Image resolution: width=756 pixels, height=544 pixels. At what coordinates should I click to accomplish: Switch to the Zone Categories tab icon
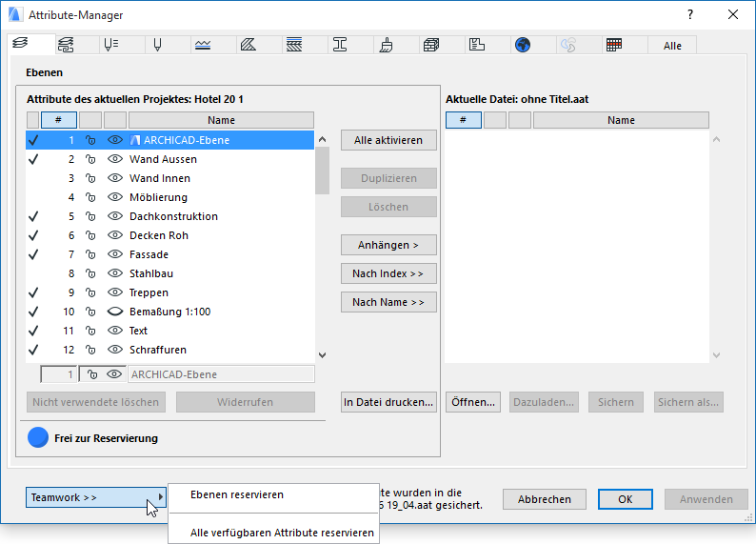point(477,45)
